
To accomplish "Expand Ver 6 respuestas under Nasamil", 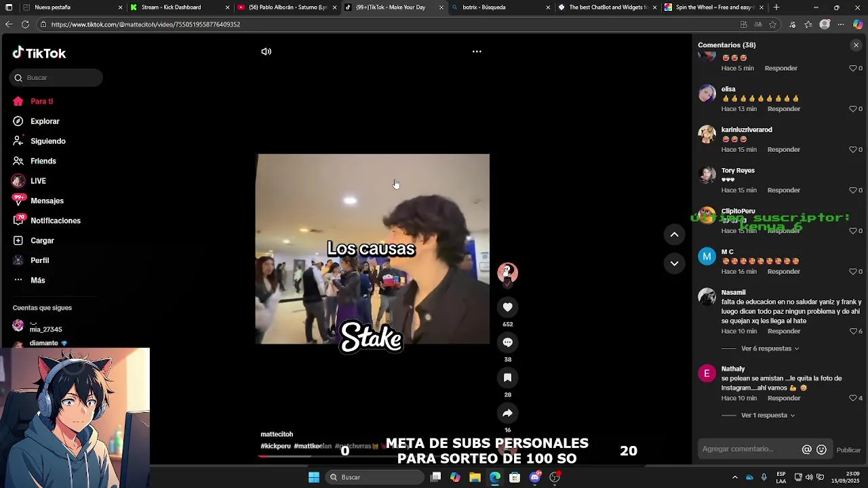I will tap(770, 348).
